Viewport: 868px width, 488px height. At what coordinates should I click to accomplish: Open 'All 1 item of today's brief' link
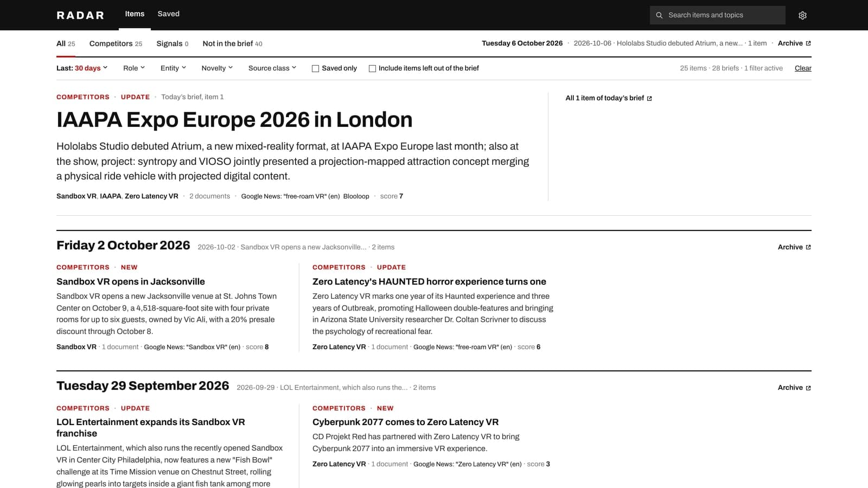(609, 98)
